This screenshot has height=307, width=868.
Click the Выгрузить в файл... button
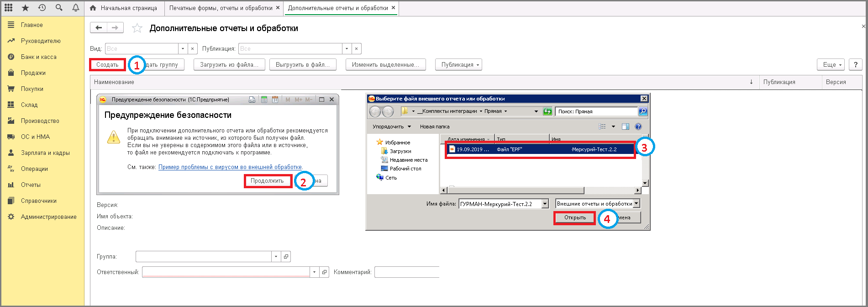pyautogui.click(x=303, y=65)
